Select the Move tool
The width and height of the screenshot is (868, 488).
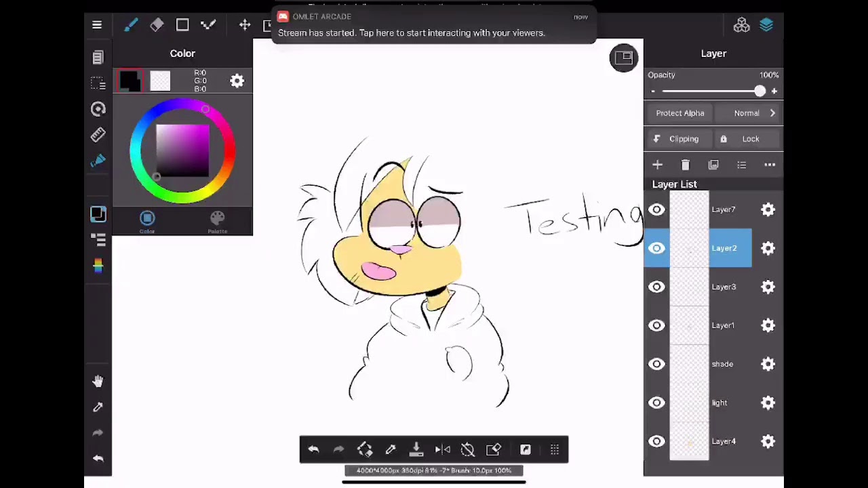(245, 25)
